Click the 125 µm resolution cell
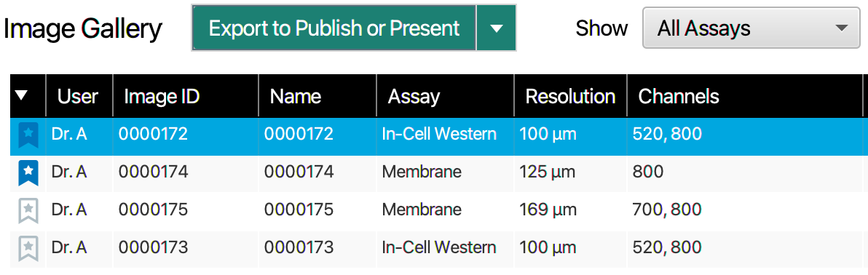The height and width of the screenshot is (275, 868). [548, 172]
